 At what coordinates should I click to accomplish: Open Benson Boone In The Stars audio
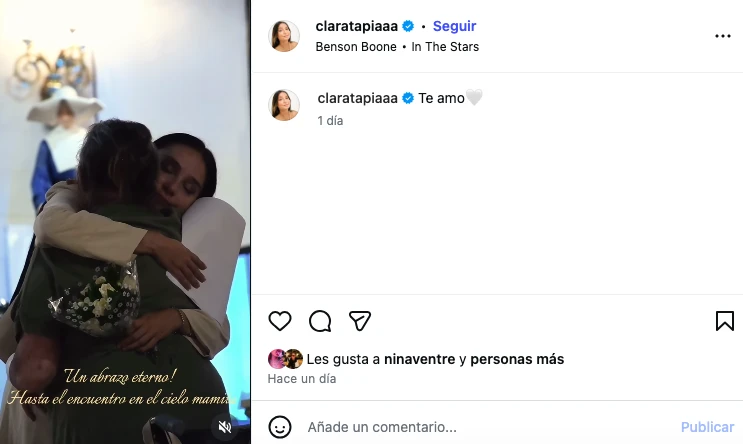pyautogui.click(x=397, y=46)
